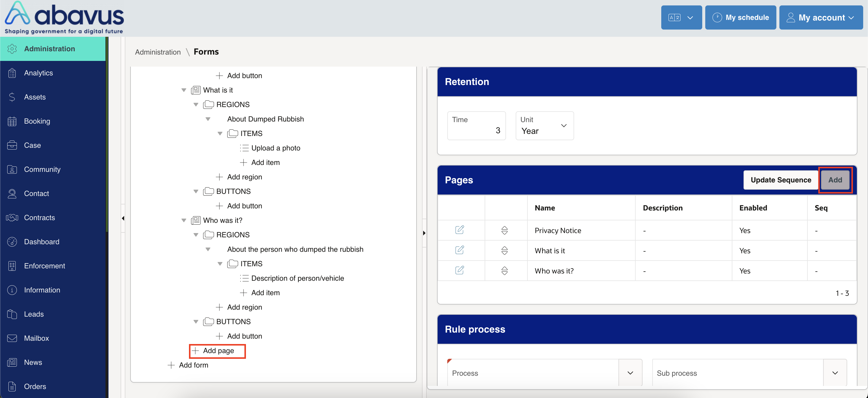Click the Enforcement icon in sidebar
The height and width of the screenshot is (398, 868).
coord(12,266)
